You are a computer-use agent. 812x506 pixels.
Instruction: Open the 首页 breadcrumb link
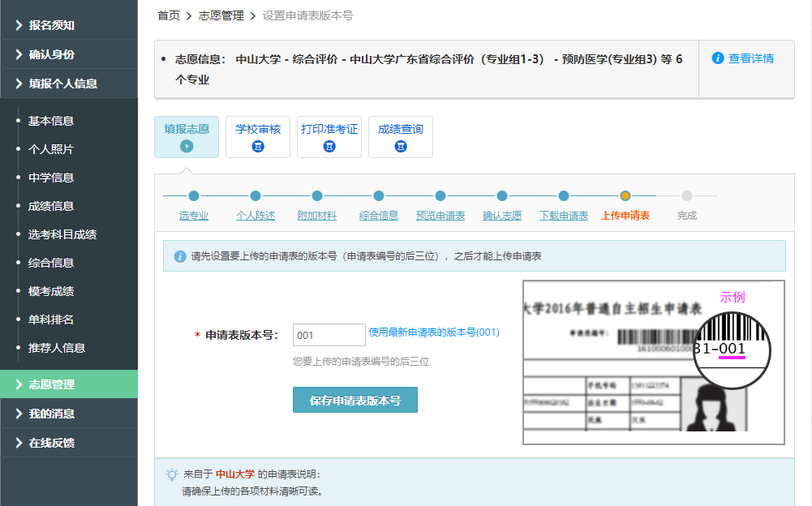coord(167,15)
